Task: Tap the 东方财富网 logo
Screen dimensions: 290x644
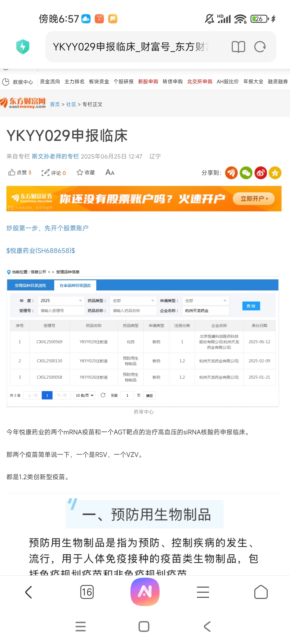Action: [23, 103]
